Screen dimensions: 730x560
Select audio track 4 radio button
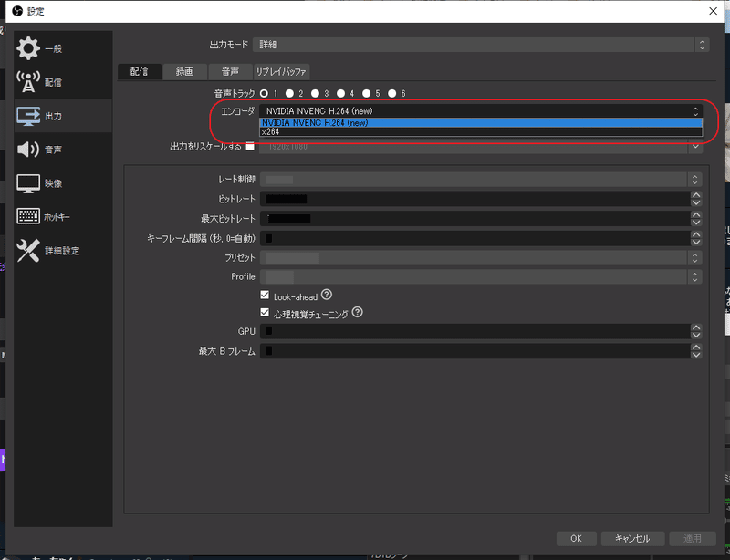pyautogui.click(x=340, y=94)
